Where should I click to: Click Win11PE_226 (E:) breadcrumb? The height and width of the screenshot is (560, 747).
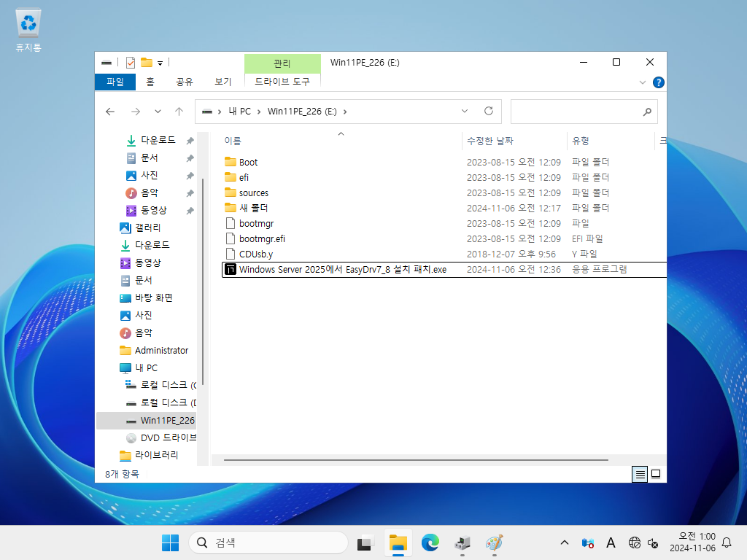coord(302,112)
